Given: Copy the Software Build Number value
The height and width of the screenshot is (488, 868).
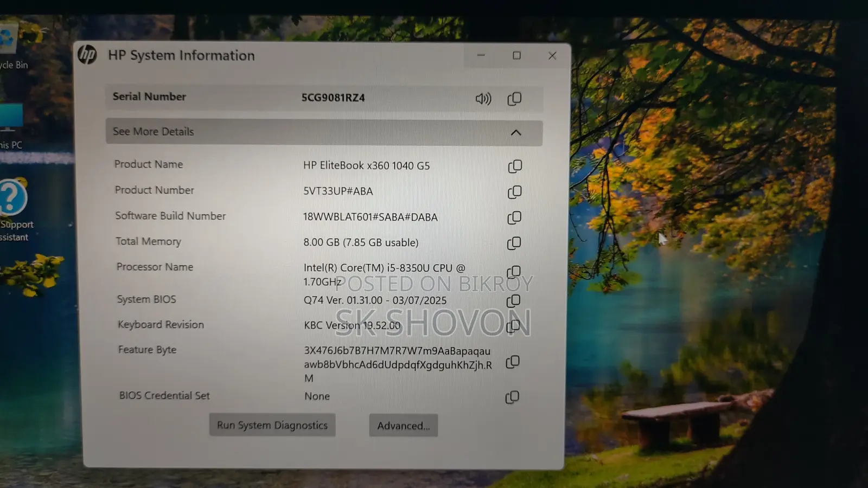Looking at the screenshot, I should [514, 217].
